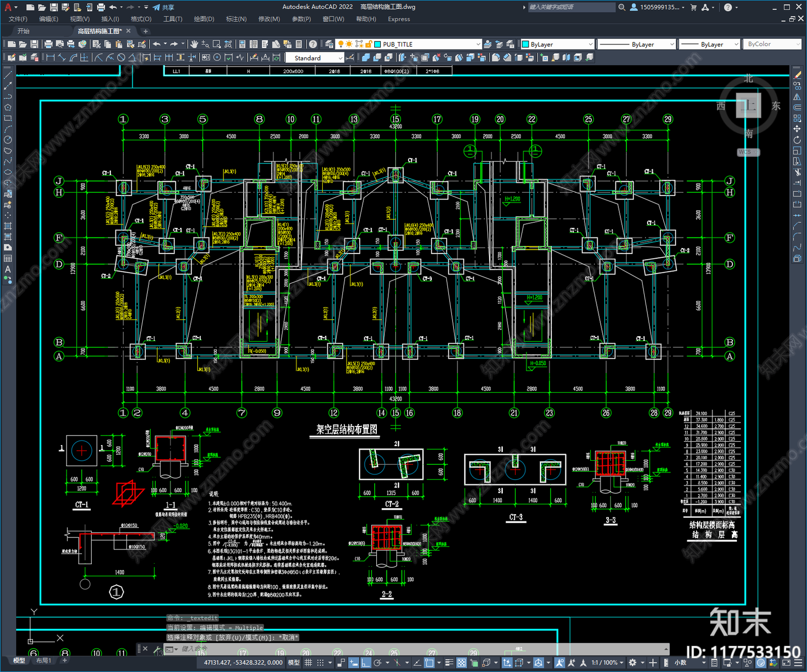The image size is (807, 672).
Task: Select the Rectangle tool in draw toolbar
Action: coord(8,118)
